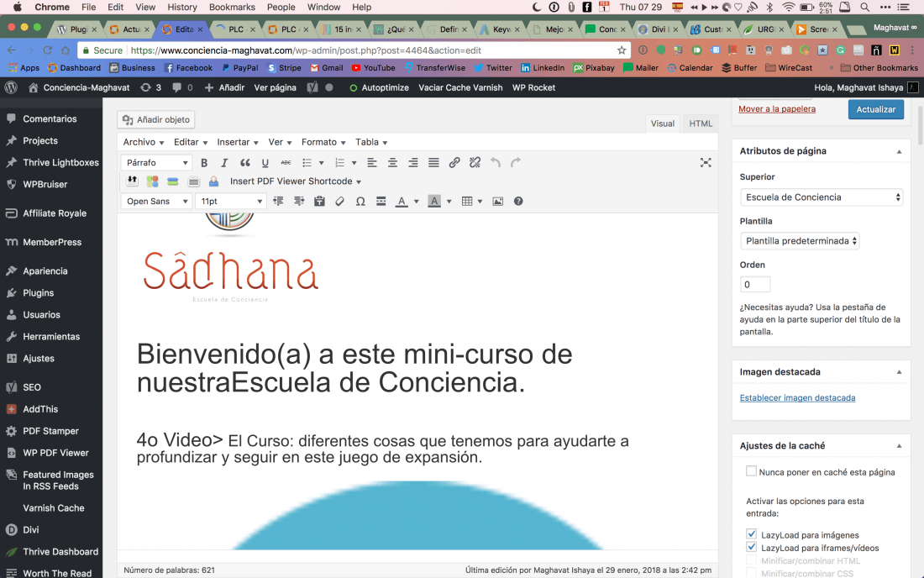Switch editor to Visual tab
This screenshot has width=924, height=578.
coord(663,123)
